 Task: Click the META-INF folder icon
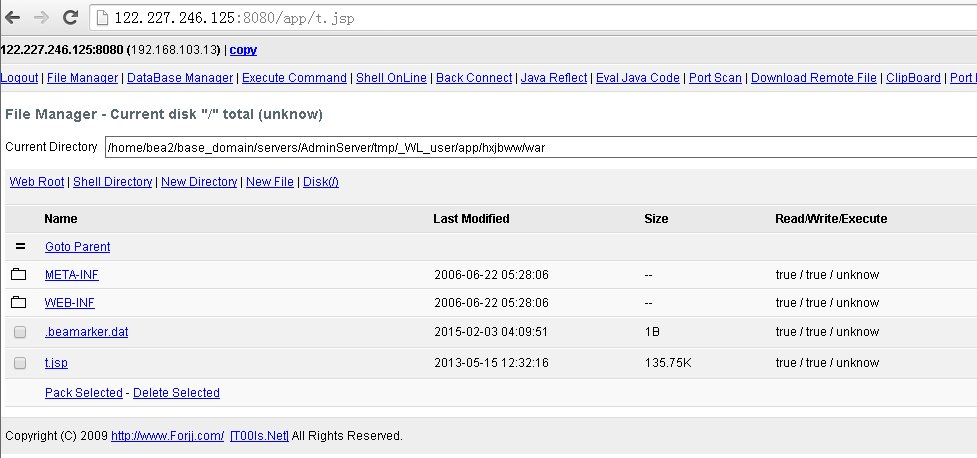click(x=19, y=274)
